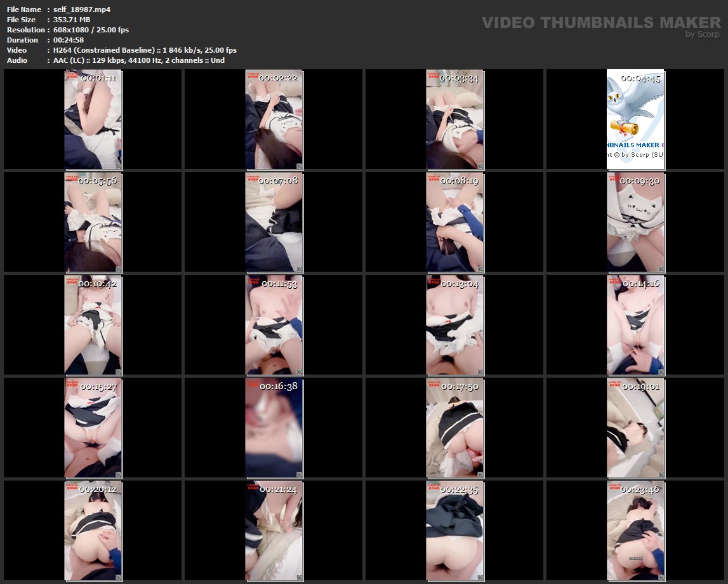The height and width of the screenshot is (584, 728).
Task: Select the last frame at 00:23:46
Action: point(635,531)
